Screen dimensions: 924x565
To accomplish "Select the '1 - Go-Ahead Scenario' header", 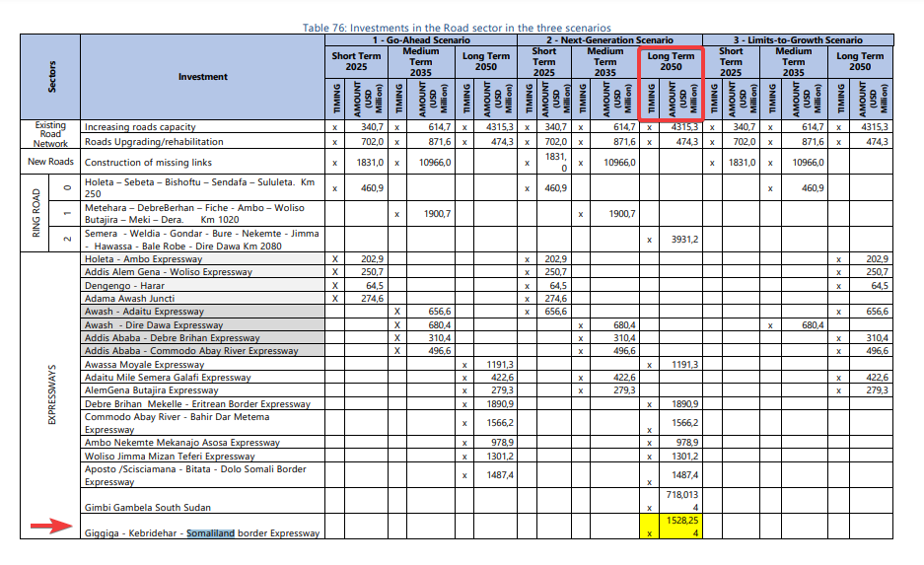I will 421,40.
